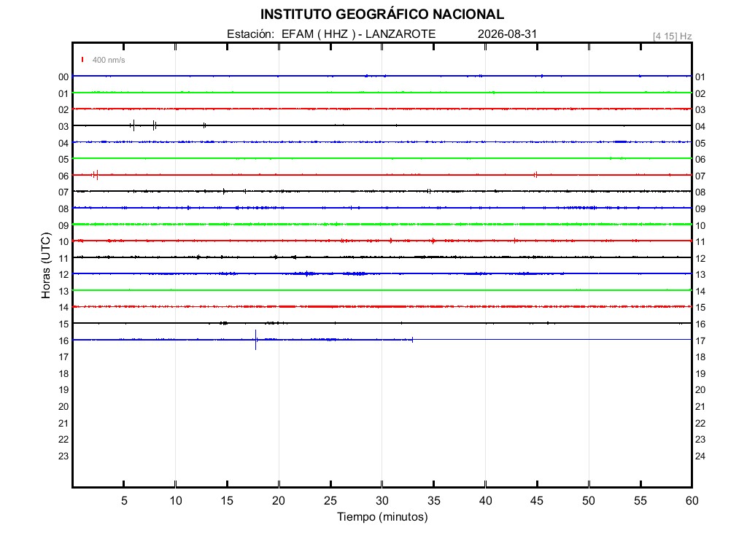Click hour label 21 on the Horas (UTC) axis
The height and width of the screenshot is (560, 747).
coord(63,424)
